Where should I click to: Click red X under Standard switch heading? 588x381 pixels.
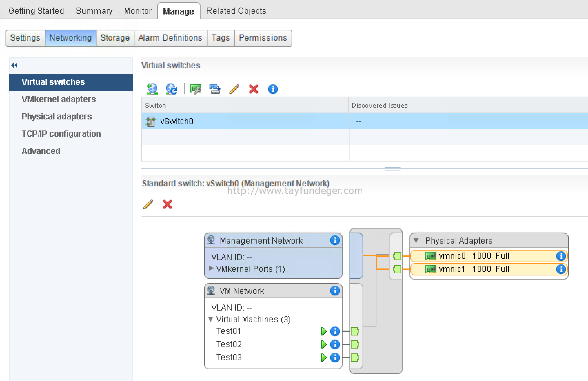pos(168,204)
